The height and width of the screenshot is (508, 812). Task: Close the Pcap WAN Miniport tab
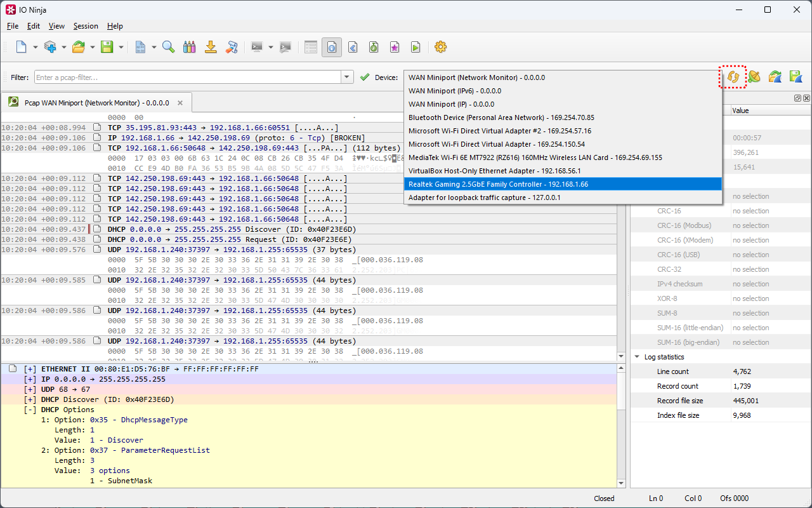pos(180,102)
